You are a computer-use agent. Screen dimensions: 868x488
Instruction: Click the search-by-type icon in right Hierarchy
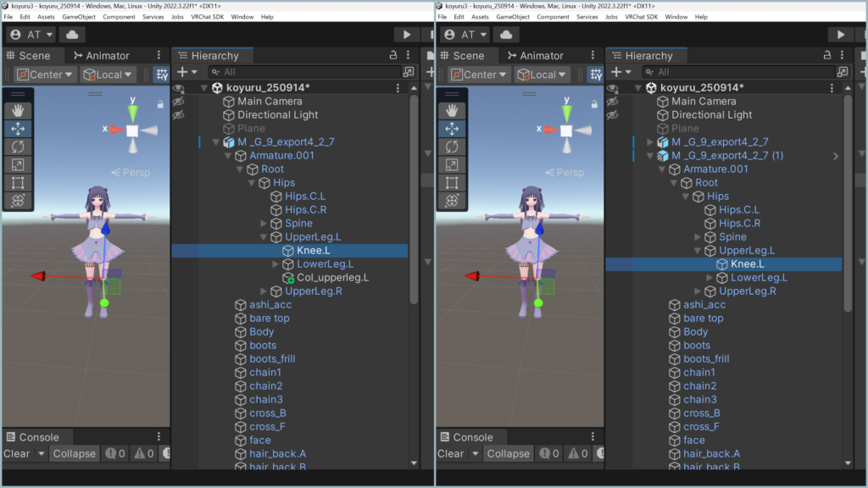pos(843,72)
